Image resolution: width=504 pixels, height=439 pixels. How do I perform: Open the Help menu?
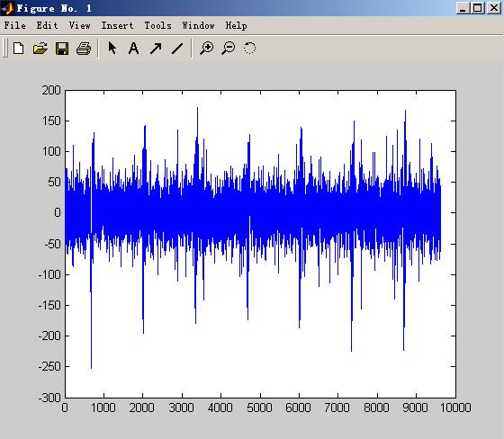pyautogui.click(x=236, y=25)
